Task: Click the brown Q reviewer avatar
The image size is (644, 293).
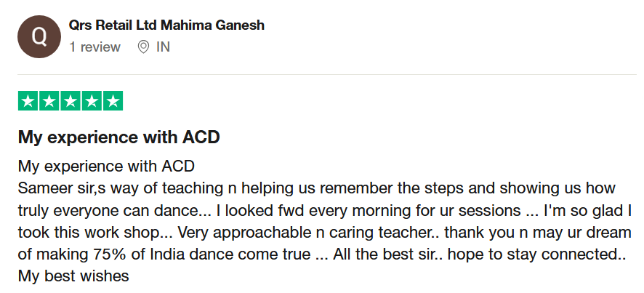Action: coord(36,36)
